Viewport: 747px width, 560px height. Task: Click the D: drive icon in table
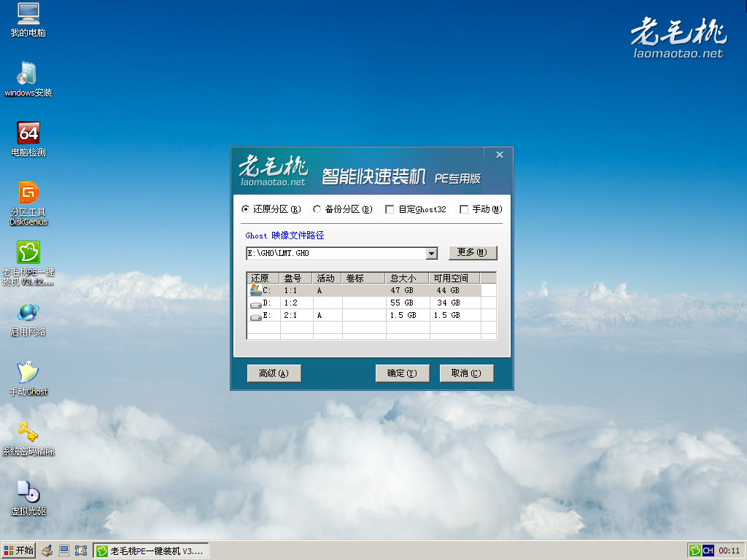click(x=256, y=303)
